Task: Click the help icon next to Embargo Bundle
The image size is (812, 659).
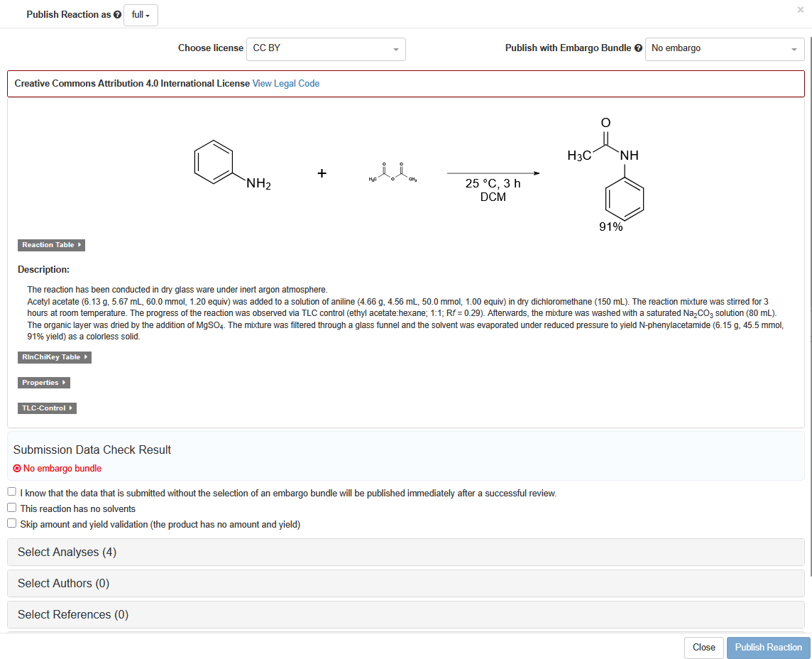Action: pyautogui.click(x=638, y=48)
